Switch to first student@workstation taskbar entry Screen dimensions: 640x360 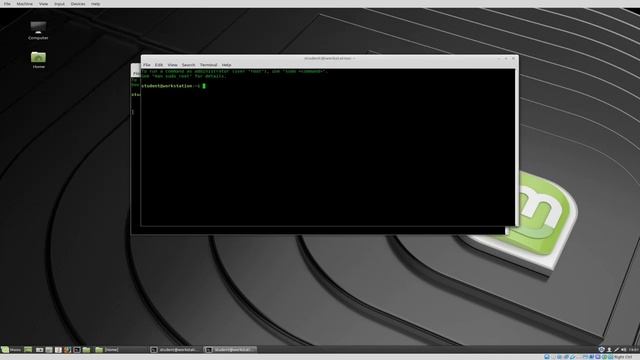pyautogui.click(x=175, y=349)
